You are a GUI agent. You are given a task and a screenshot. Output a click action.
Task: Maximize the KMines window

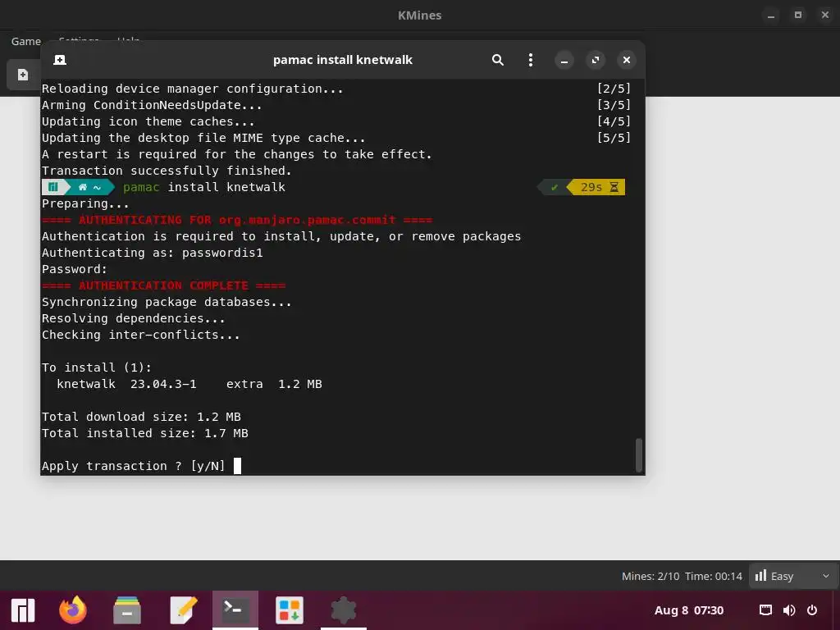pos(797,16)
